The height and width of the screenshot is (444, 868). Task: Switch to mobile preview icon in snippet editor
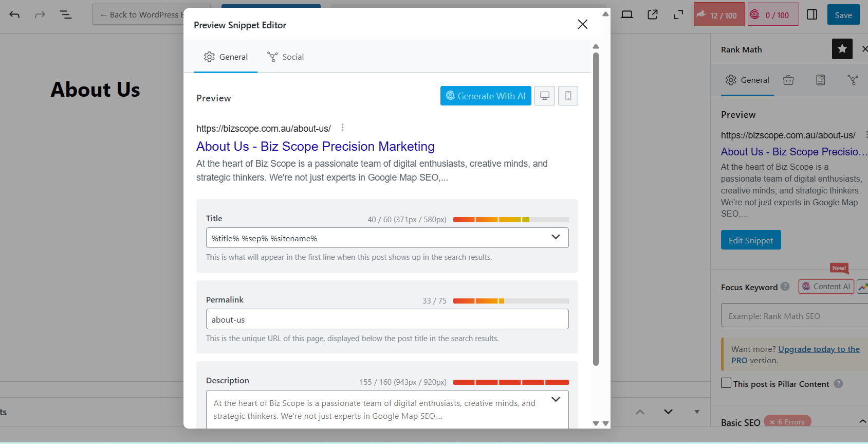point(568,96)
